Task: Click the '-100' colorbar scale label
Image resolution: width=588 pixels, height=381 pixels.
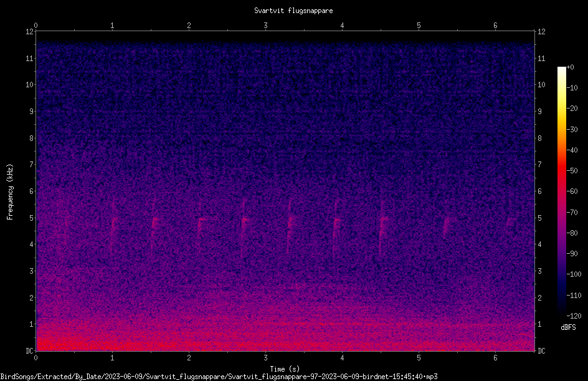Action: click(574, 274)
